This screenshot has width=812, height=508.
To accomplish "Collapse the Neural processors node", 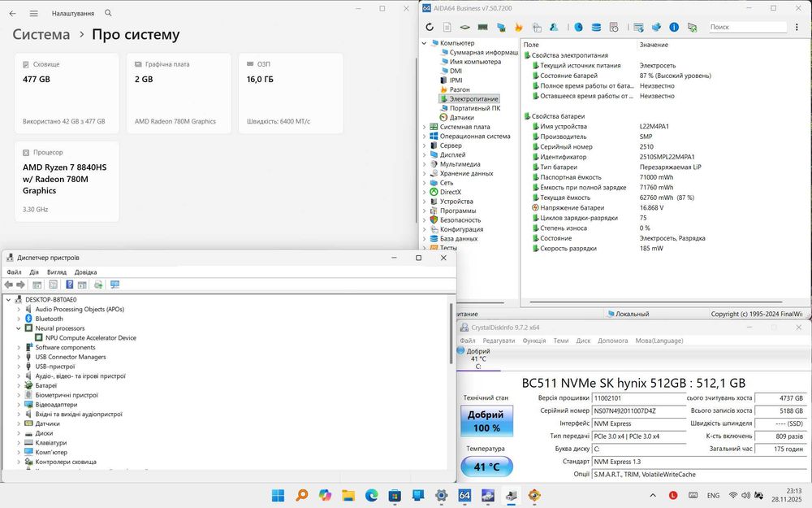I will coord(19,328).
